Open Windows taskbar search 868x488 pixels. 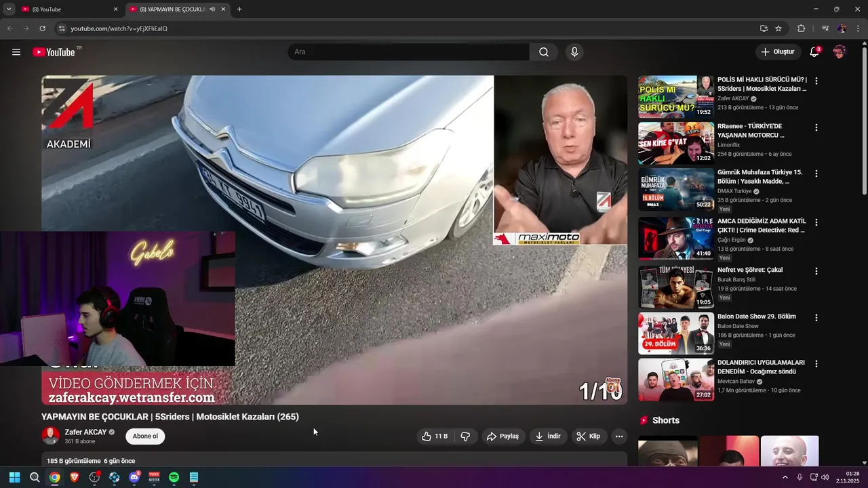click(x=35, y=477)
